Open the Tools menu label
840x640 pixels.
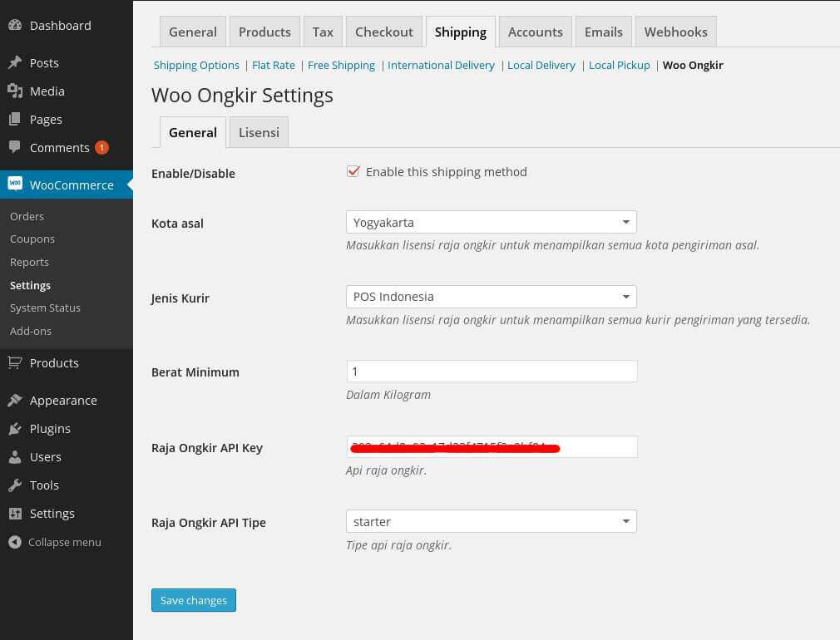pyautogui.click(x=44, y=485)
